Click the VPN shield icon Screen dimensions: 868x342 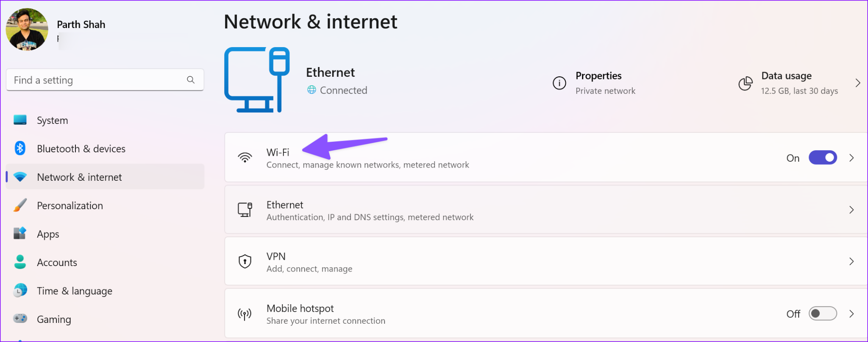[245, 261]
